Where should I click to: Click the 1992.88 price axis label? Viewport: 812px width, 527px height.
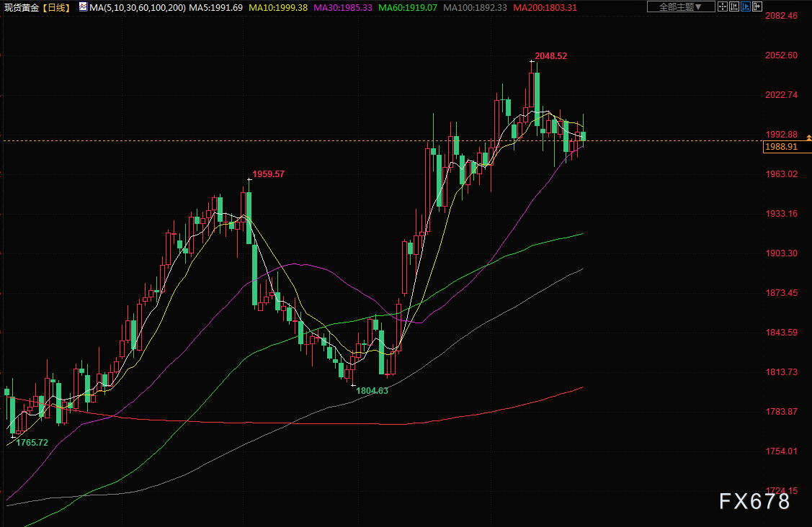(782, 135)
